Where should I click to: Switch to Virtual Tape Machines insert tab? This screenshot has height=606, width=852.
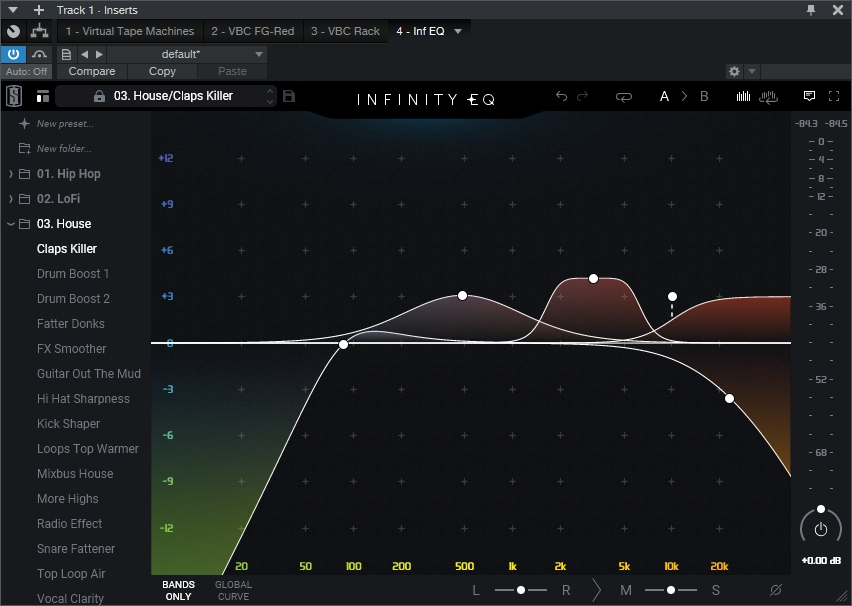[129, 31]
